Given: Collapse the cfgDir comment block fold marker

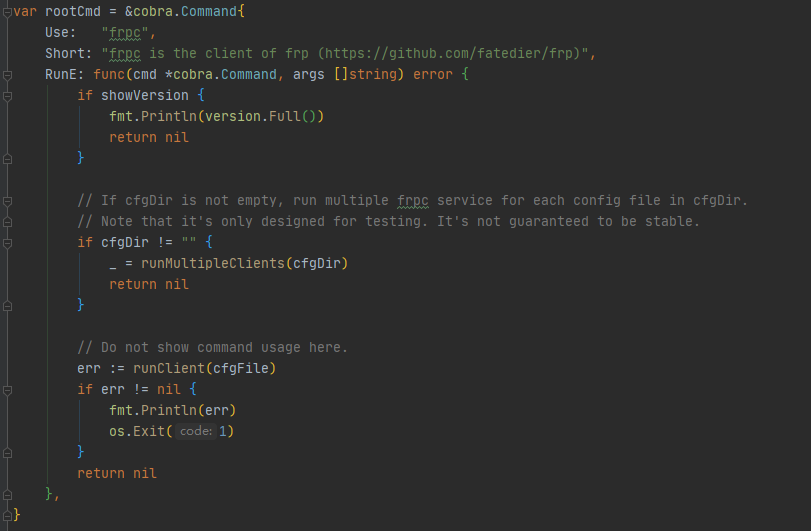Looking at the screenshot, I should tap(7, 200).
